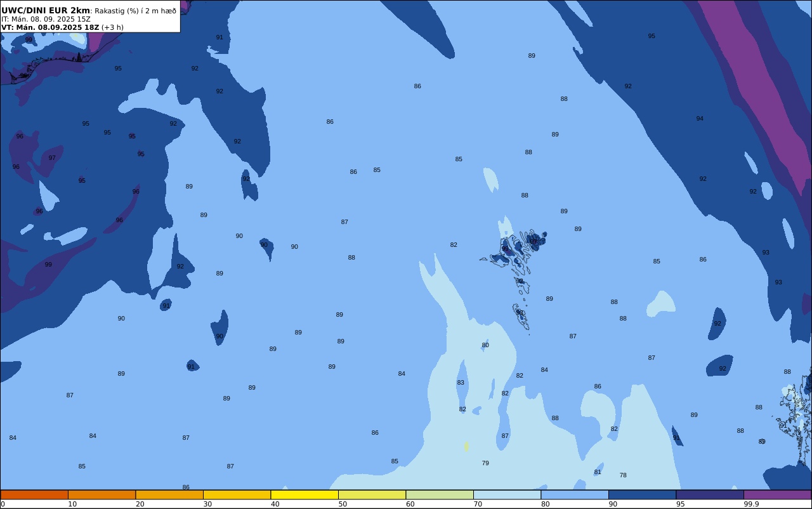Click the map value "81"

point(598,472)
